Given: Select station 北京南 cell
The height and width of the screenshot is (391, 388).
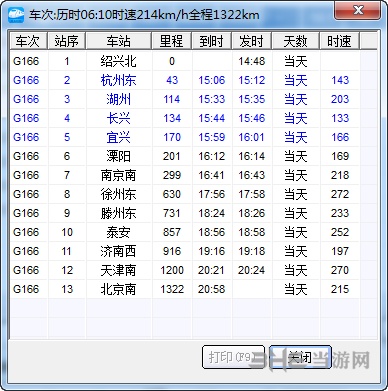Looking at the screenshot, I should 119,289.
